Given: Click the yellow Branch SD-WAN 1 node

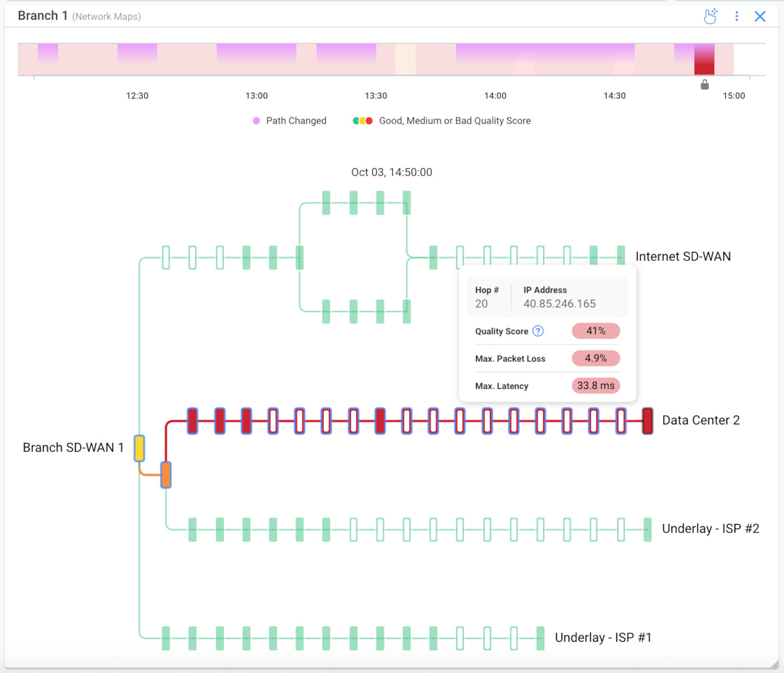Looking at the screenshot, I should (x=139, y=448).
